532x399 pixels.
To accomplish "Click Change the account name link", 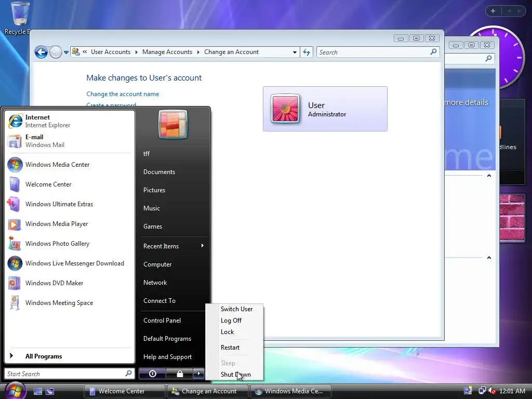I will (x=123, y=94).
